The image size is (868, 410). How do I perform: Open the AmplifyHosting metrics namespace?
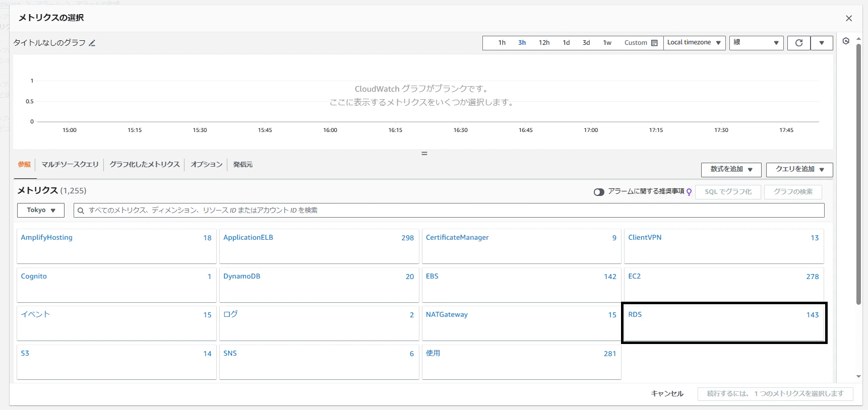pyautogui.click(x=116, y=246)
